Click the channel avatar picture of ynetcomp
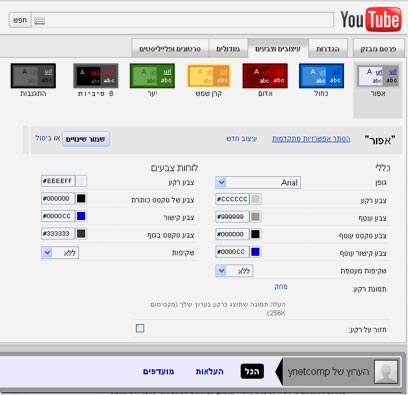 coord(386,372)
